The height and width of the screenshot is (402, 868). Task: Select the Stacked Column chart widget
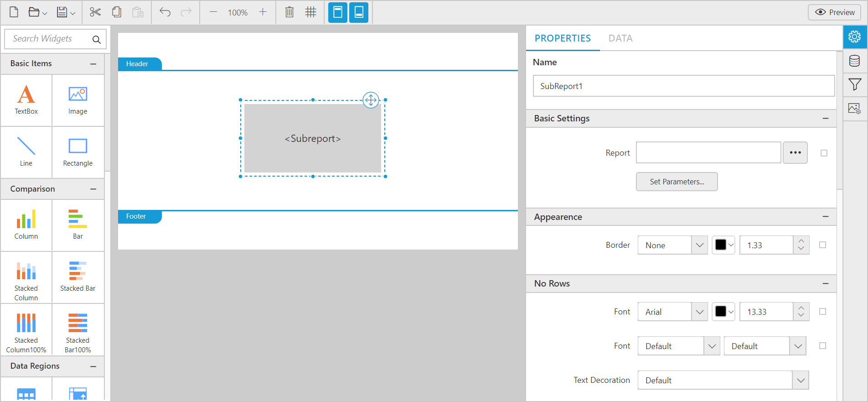pyautogui.click(x=26, y=277)
